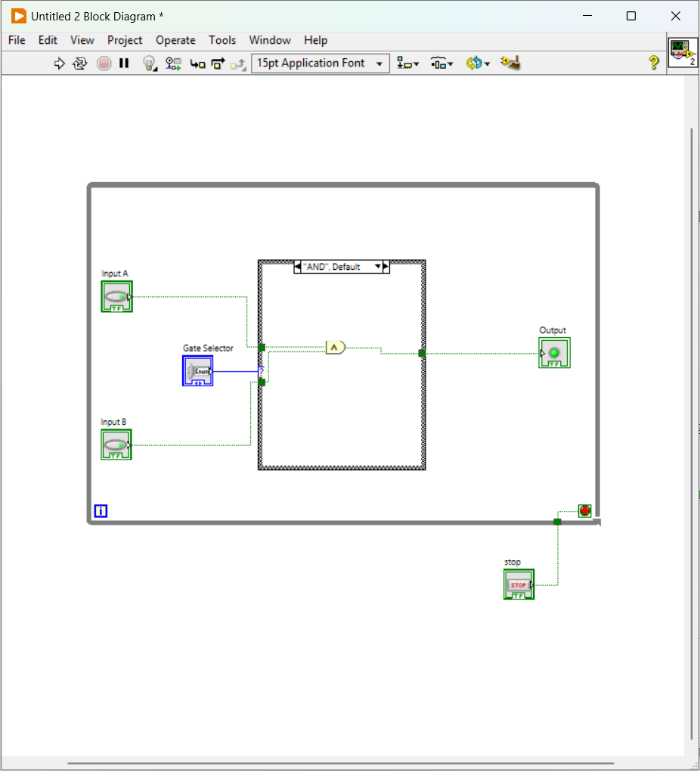Pause the VI execution
Viewport: 700px width, 771px height.
point(124,63)
